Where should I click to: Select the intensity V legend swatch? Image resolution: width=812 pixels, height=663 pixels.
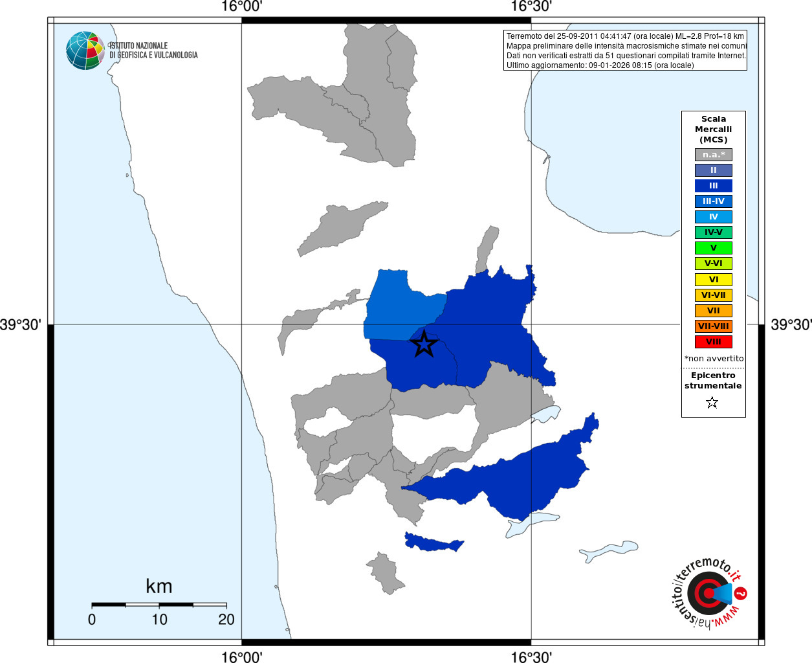714,248
